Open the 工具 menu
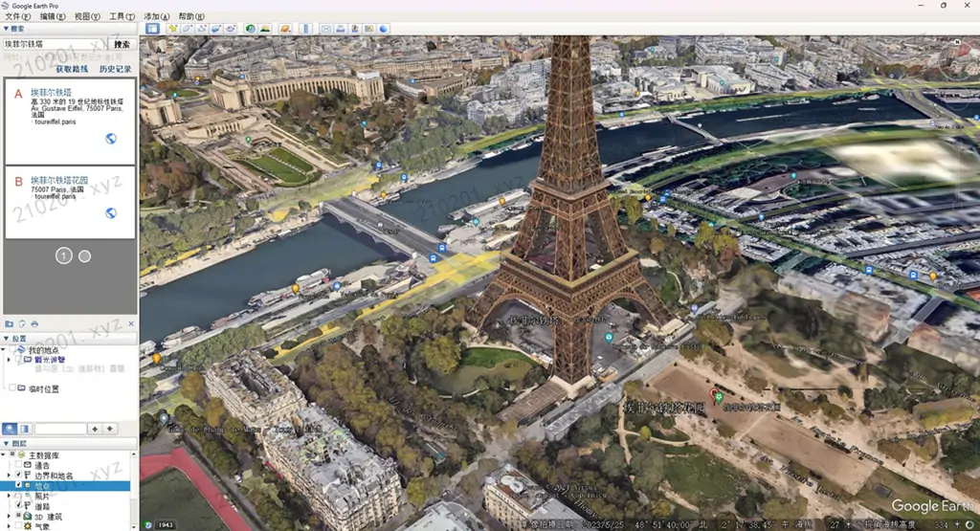This screenshot has width=980, height=531. coord(122,17)
